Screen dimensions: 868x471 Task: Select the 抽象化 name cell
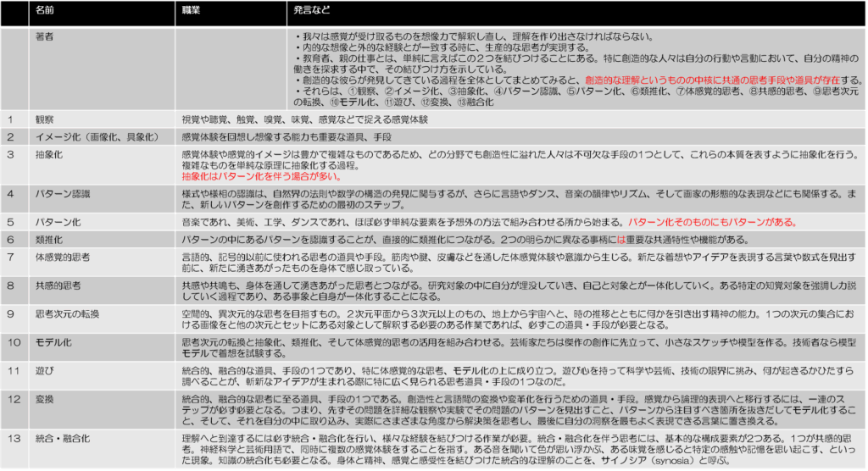(x=49, y=154)
